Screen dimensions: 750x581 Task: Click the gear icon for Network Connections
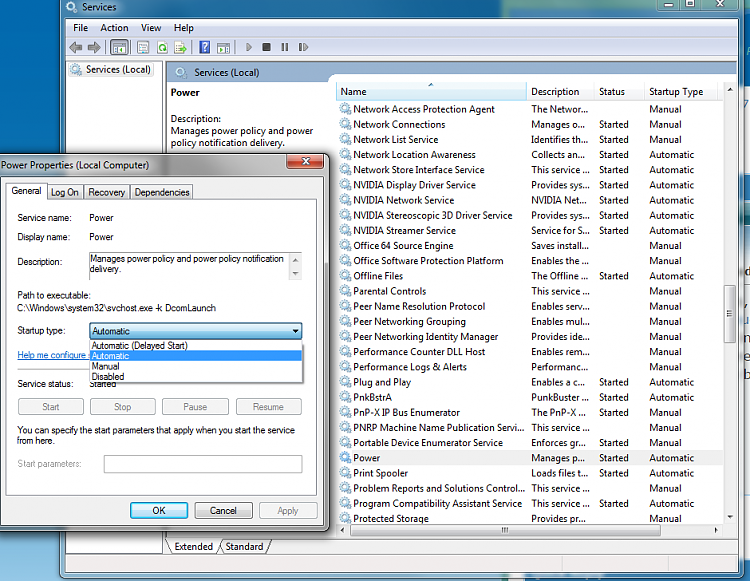345,124
